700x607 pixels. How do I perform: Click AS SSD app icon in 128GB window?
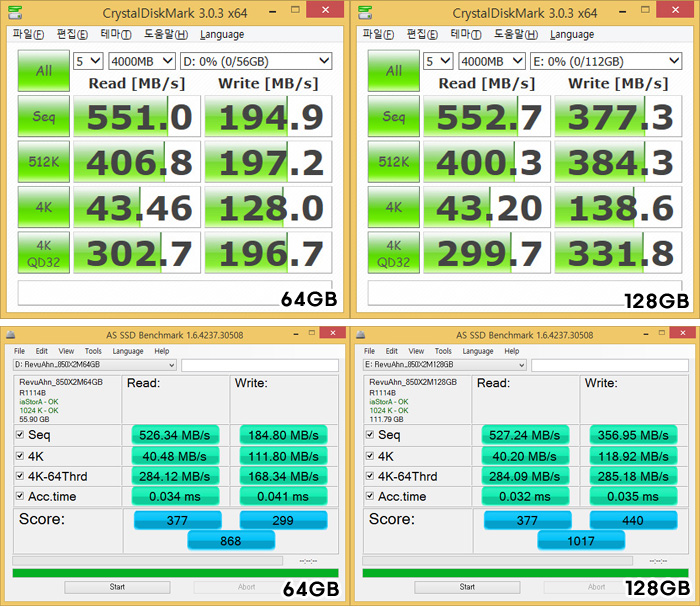click(x=361, y=335)
